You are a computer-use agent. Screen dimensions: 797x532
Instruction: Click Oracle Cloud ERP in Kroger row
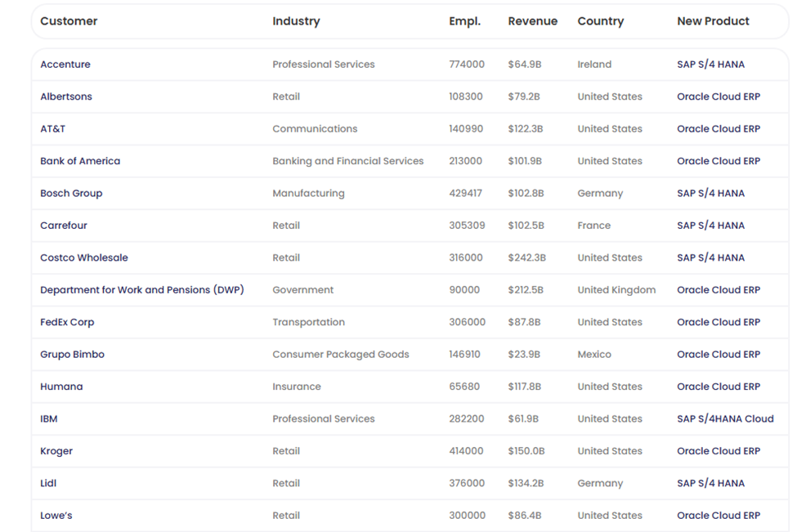719,451
